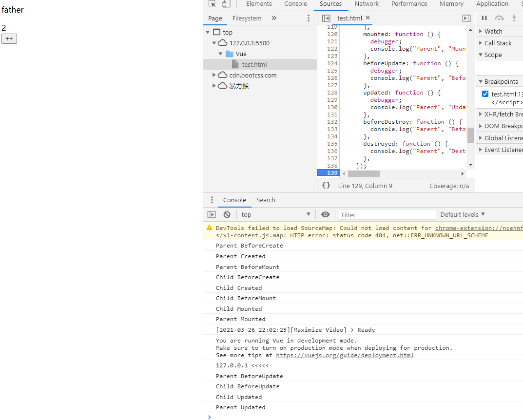Screen dimensions: 523x420
Task: Expand the cdn.bootcss.com node
Action: (x=214, y=75)
